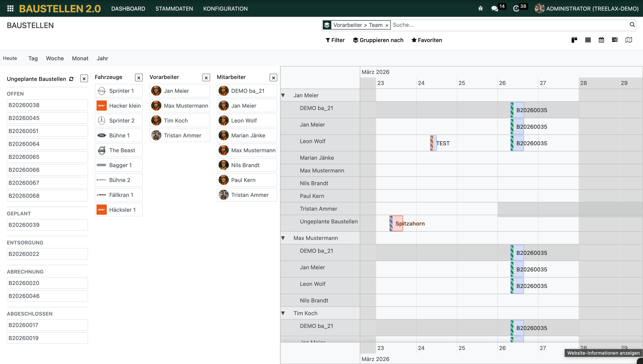Collapse the Max Mustermann group
The image size is (643, 364).
point(283,238)
